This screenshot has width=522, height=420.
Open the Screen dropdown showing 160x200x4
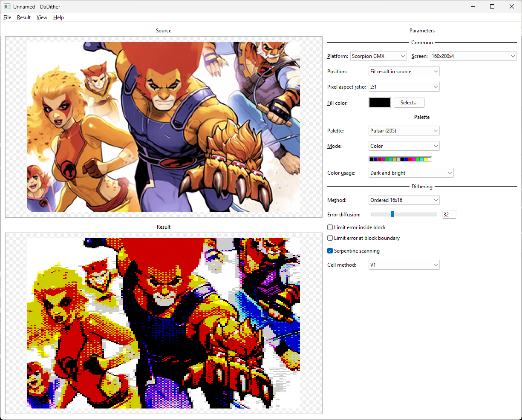tap(473, 56)
